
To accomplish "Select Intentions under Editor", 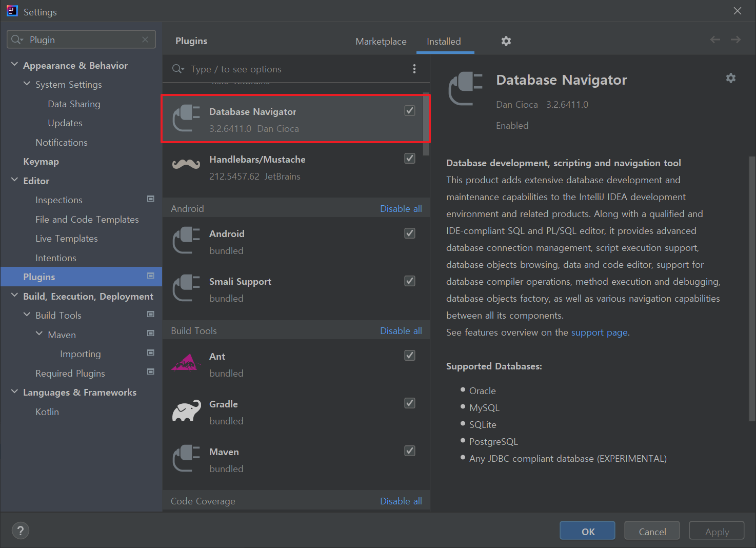I will (56, 258).
